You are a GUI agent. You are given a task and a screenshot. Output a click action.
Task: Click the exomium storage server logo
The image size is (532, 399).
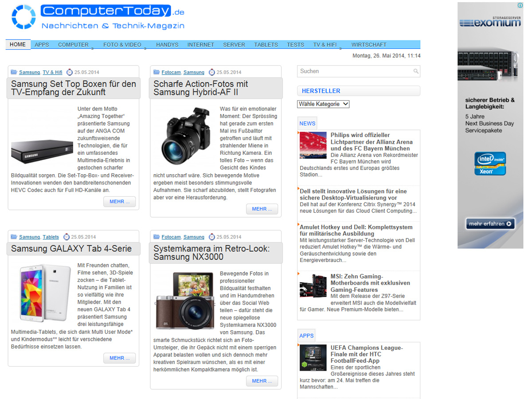pos(490,22)
